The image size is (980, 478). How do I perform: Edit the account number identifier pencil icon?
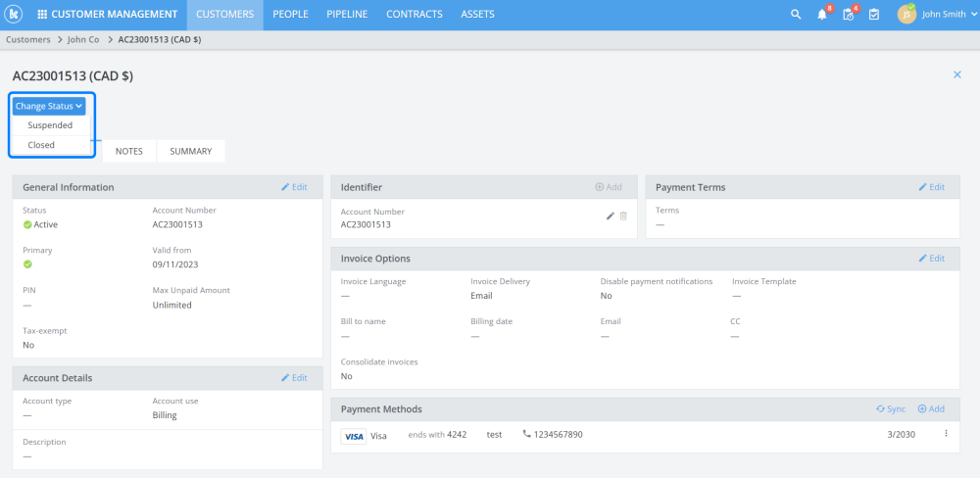pyautogui.click(x=611, y=215)
